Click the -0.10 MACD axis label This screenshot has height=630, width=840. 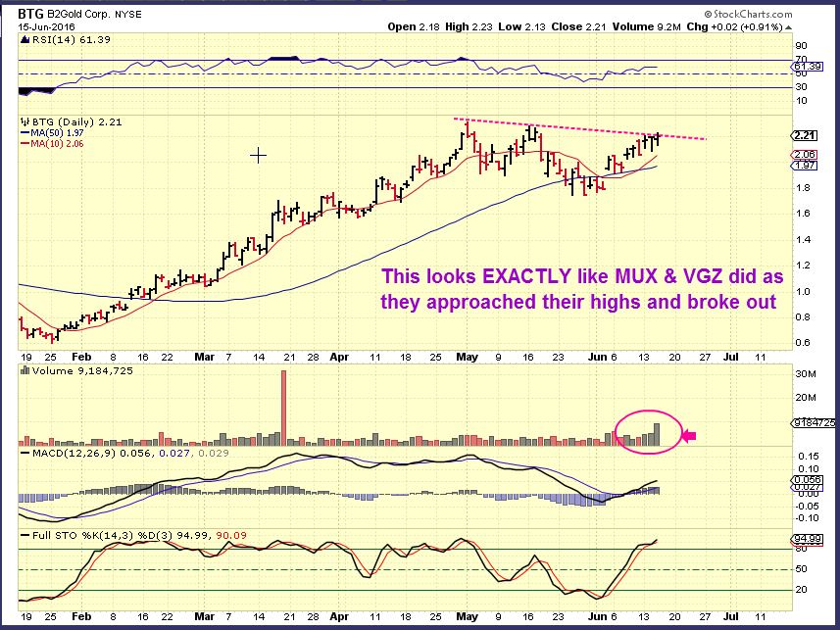tap(807, 518)
